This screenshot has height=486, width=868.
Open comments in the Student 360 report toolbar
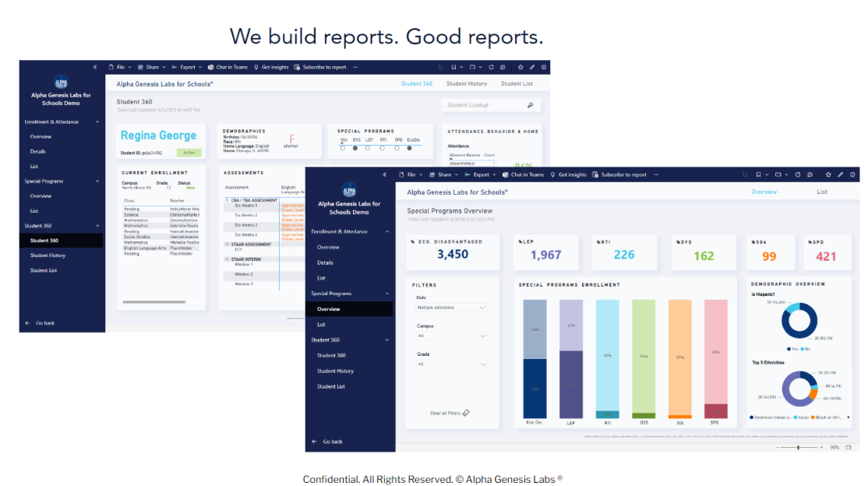[x=503, y=67]
